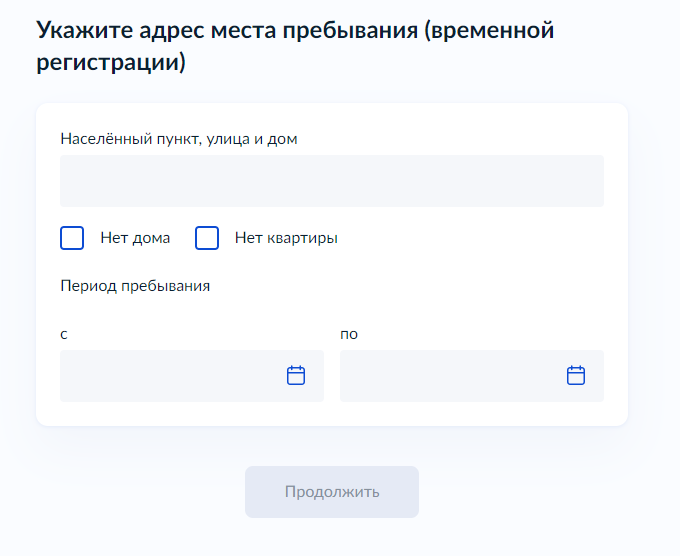Image resolution: width=680 pixels, height=556 pixels.
Task: Click the right end of the address field
Action: 594,181
